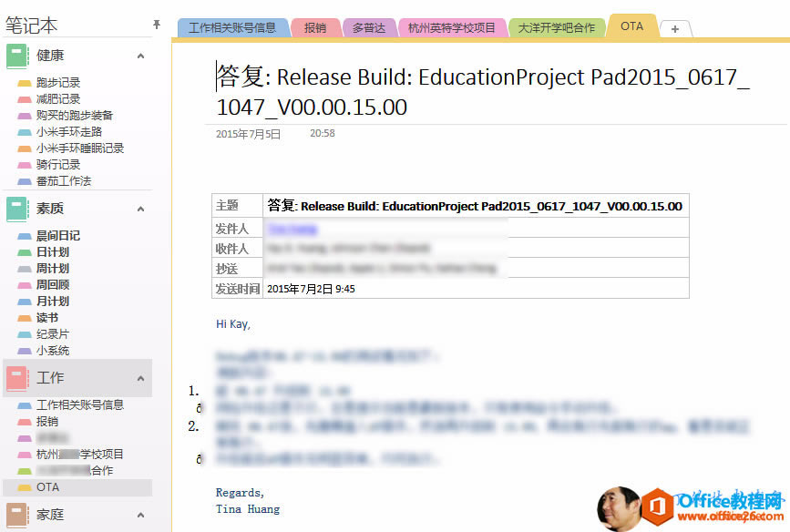This screenshot has width=790, height=532.
Task: Click the page time 20:58
Action: [x=323, y=134]
